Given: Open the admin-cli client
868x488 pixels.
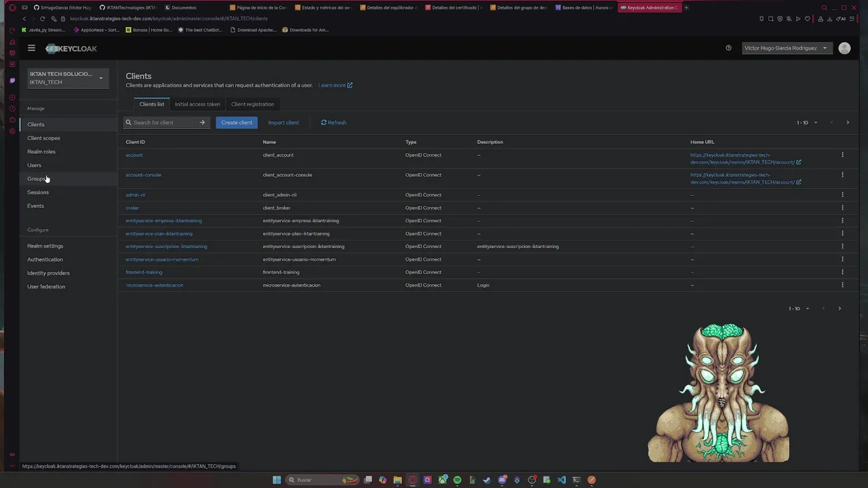Looking at the screenshot, I should tap(135, 195).
